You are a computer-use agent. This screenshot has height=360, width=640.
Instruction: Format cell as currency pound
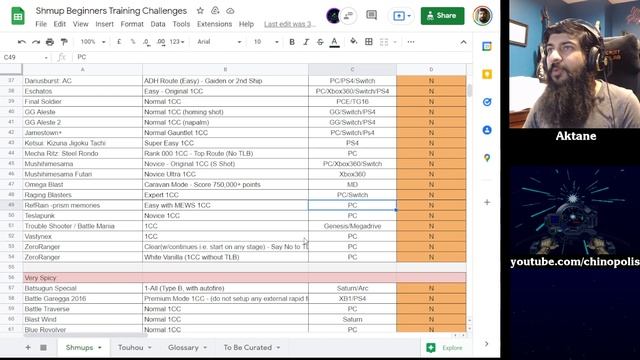click(119, 42)
